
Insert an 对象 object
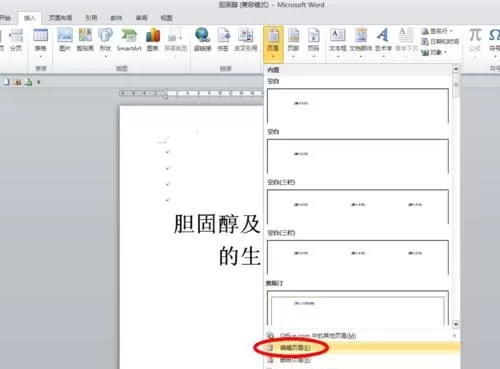pyautogui.click(x=434, y=52)
